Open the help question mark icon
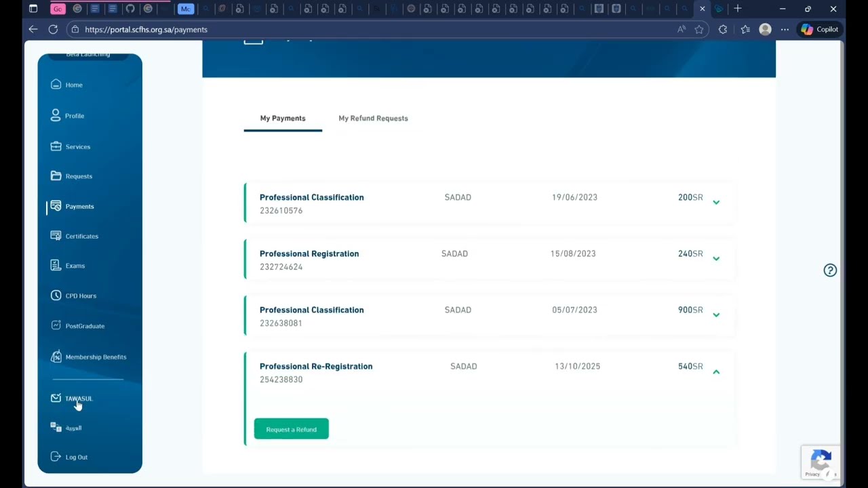Image resolution: width=868 pixels, height=488 pixels. point(830,270)
